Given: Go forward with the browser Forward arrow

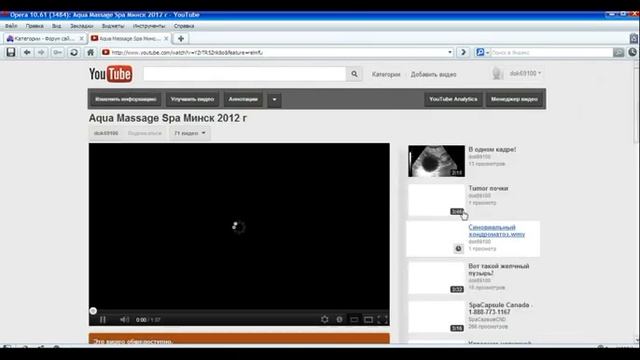Looking at the screenshot, I should coord(41,52).
